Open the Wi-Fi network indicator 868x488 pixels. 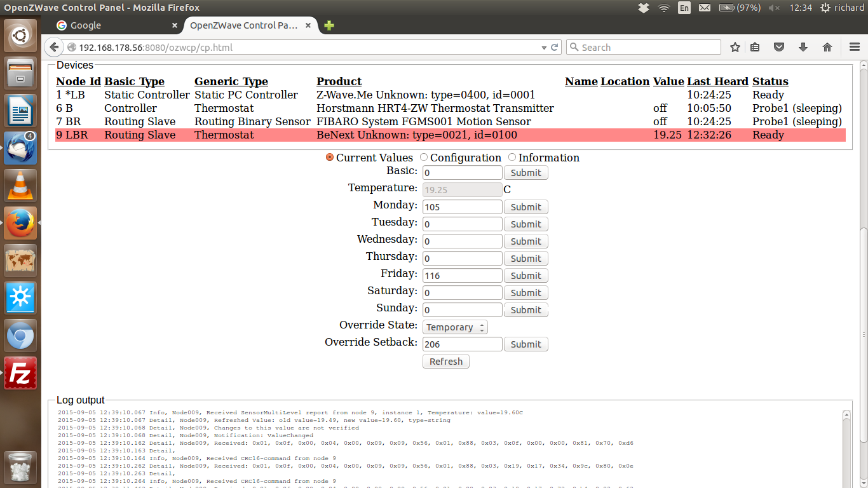pyautogui.click(x=664, y=8)
